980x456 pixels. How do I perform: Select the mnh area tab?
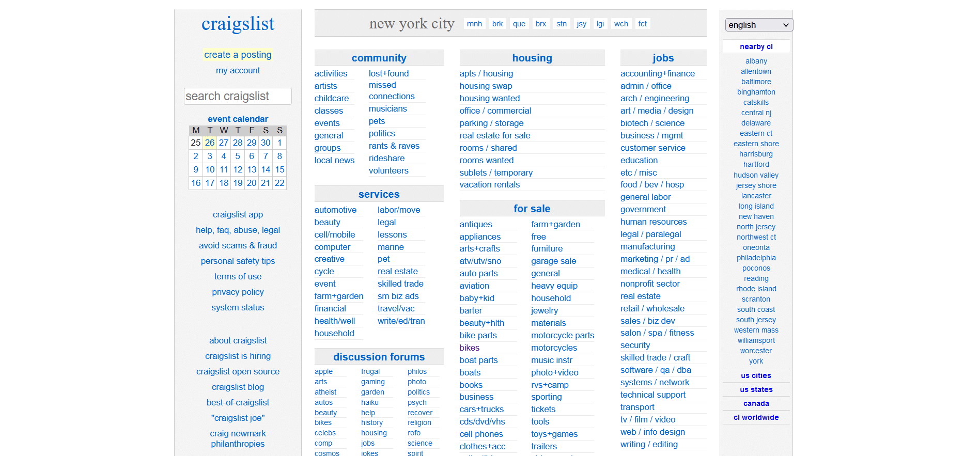pos(474,24)
